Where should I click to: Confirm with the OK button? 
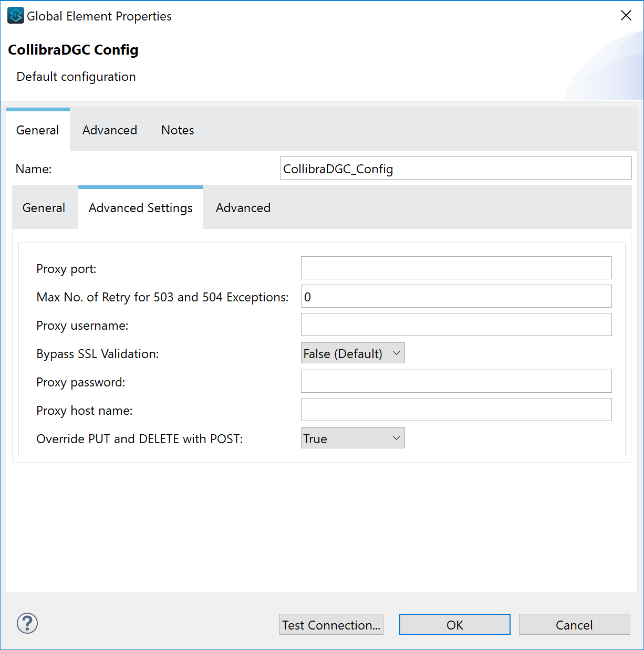[455, 624]
